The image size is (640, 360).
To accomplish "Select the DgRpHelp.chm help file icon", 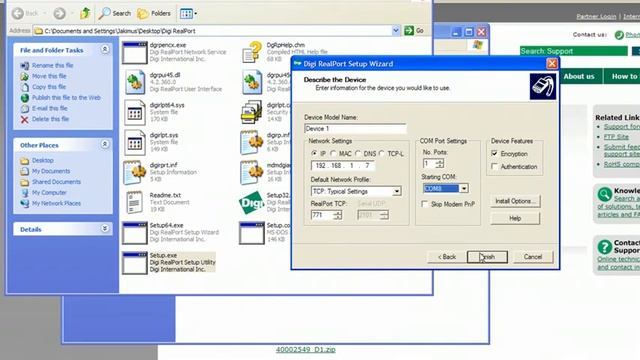I will (252, 52).
